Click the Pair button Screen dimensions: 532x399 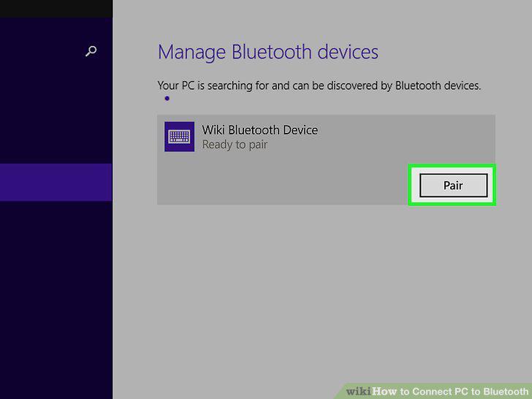pos(453,186)
